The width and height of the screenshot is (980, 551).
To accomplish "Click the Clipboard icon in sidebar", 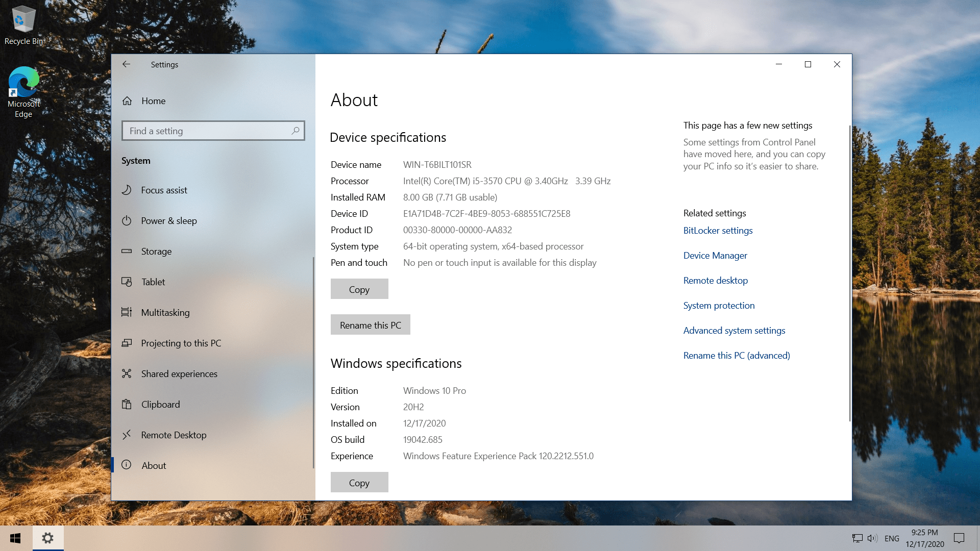I will [x=127, y=404].
